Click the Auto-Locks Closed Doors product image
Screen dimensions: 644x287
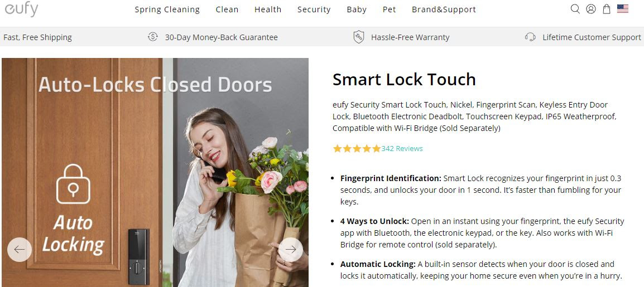click(155, 172)
